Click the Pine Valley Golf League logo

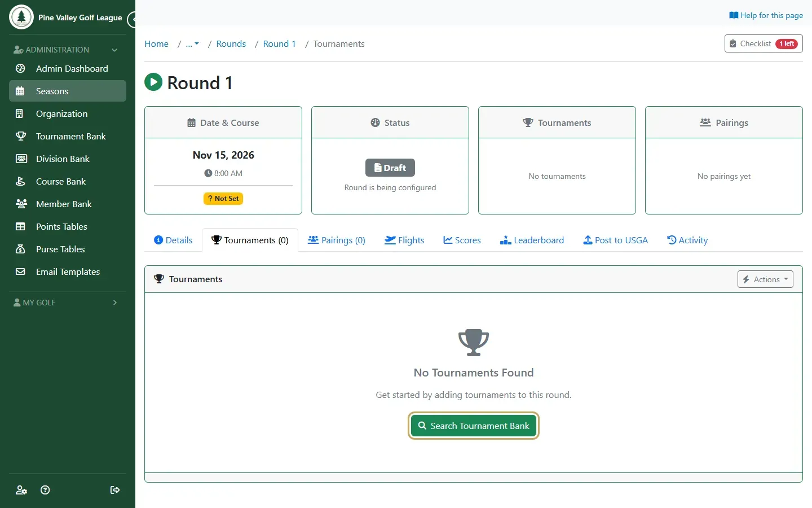tap(21, 17)
